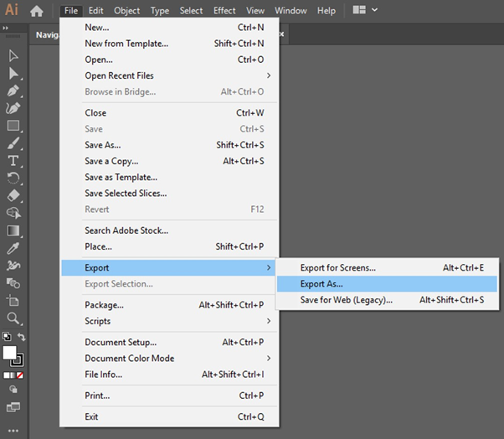The image size is (504, 439).
Task: Pick the Eyedropper tool
Action: 13,248
